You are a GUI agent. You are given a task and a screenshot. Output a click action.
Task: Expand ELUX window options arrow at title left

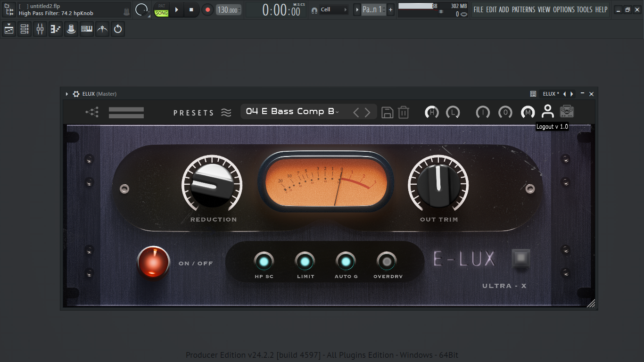pyautogui.click(x=67, y=94)
